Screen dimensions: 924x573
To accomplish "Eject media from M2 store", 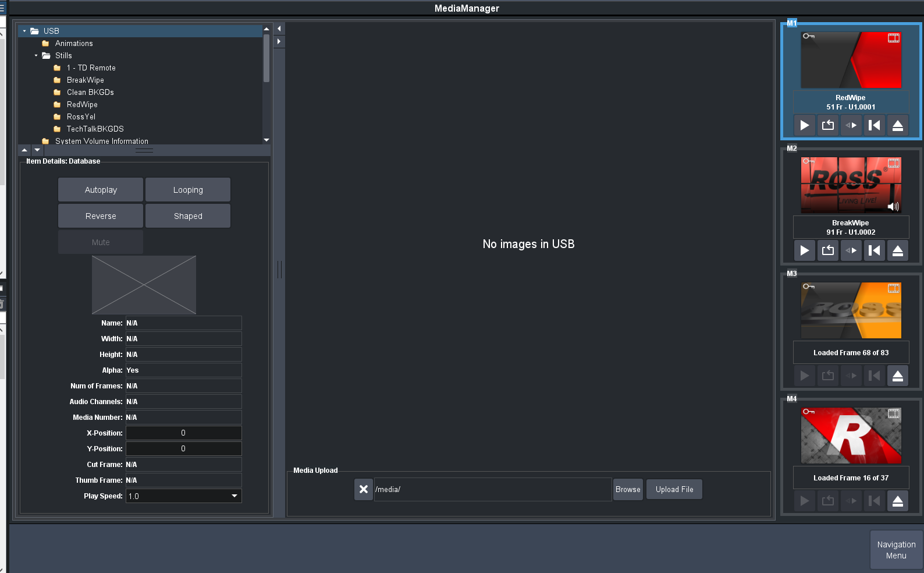I will (898, 250).
